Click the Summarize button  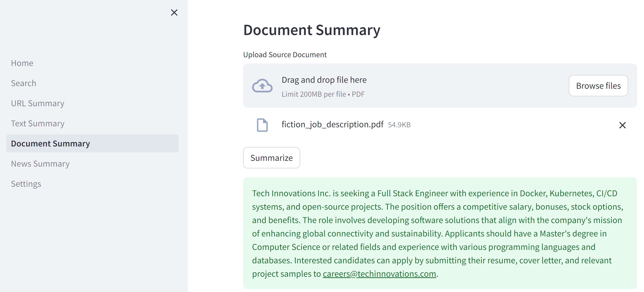point(271,158)
